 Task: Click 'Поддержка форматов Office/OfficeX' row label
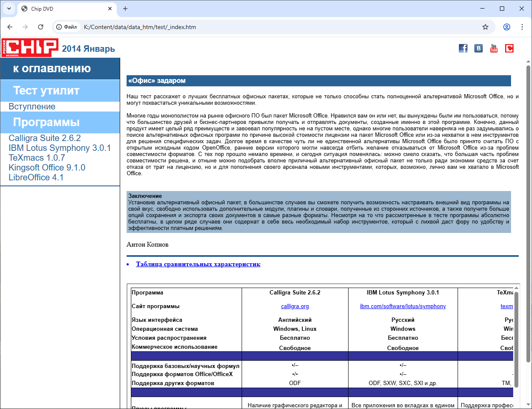pos(182,374)
